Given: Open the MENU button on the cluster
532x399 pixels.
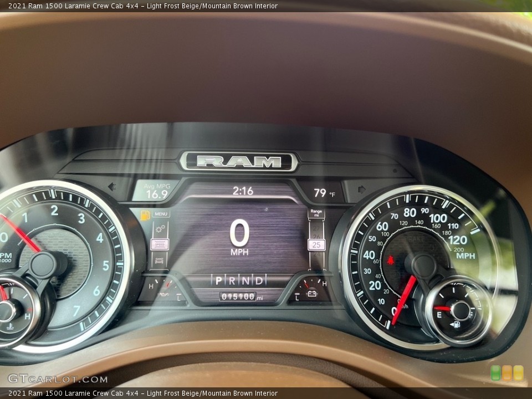Looking at the screenshot, I should tap(161, 214).
